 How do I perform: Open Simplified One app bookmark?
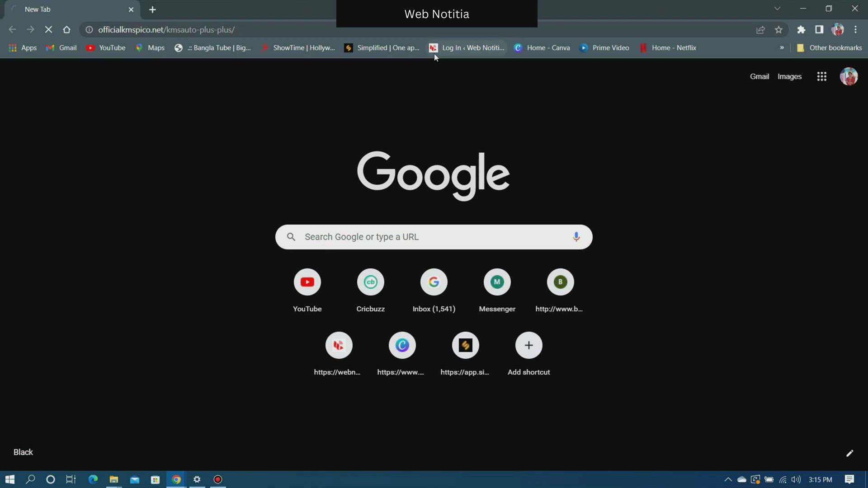tap(382, 48)
